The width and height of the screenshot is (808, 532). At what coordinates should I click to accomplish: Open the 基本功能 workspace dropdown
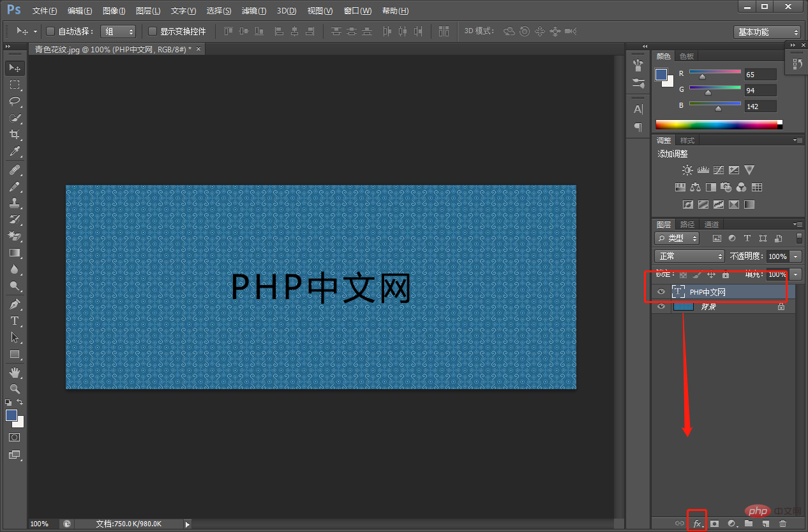[767, 32]
